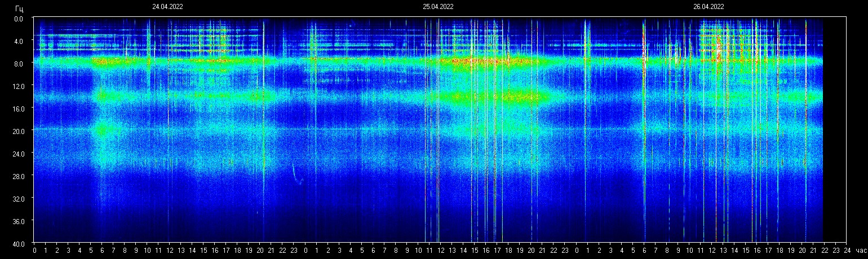Select the 25.04.2022 date label
This screenshot has width=868, height=259.
click(438, 7)
